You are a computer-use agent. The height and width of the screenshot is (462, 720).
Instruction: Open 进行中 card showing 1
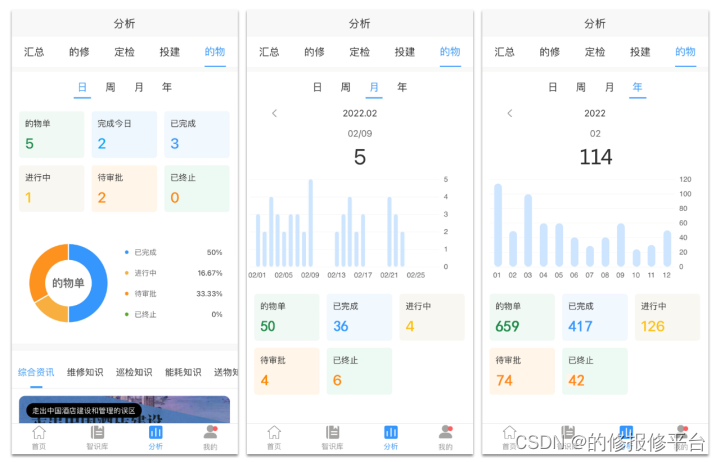(x=52, y=188)
